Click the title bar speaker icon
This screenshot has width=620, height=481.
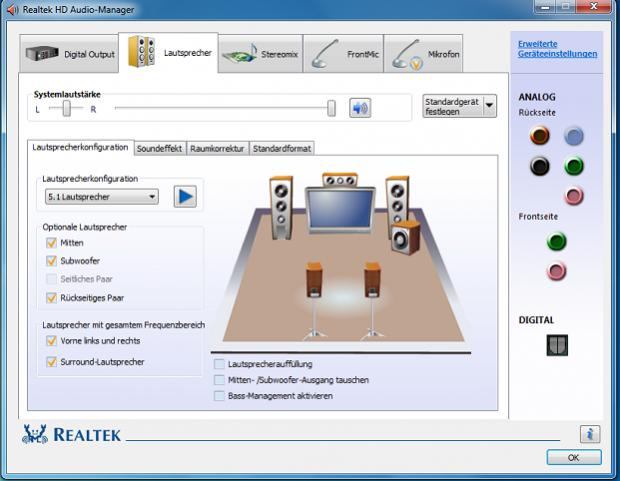[x=12, y=9]
